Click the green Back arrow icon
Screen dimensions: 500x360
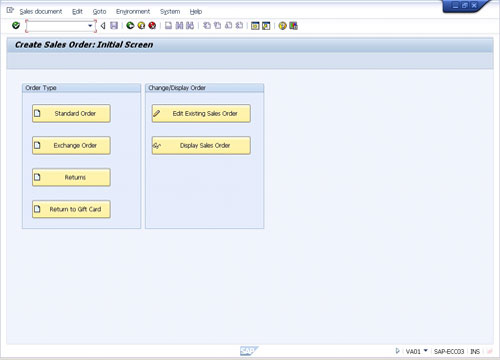130,25
